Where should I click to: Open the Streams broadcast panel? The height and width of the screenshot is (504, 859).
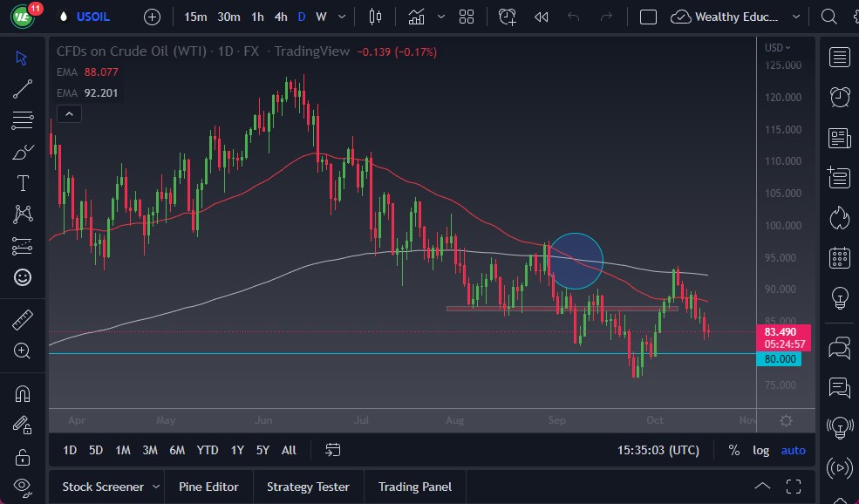click(839, 468)
